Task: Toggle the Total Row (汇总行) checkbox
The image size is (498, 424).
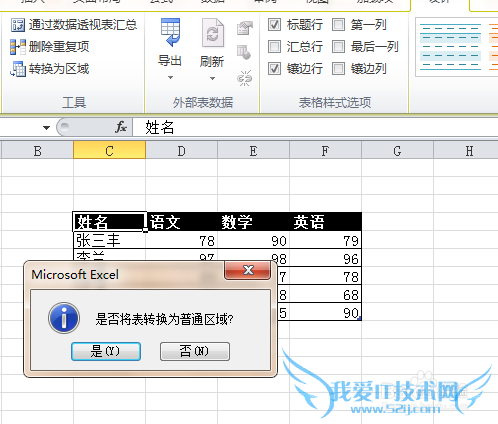Action: (x=274, y=47)
